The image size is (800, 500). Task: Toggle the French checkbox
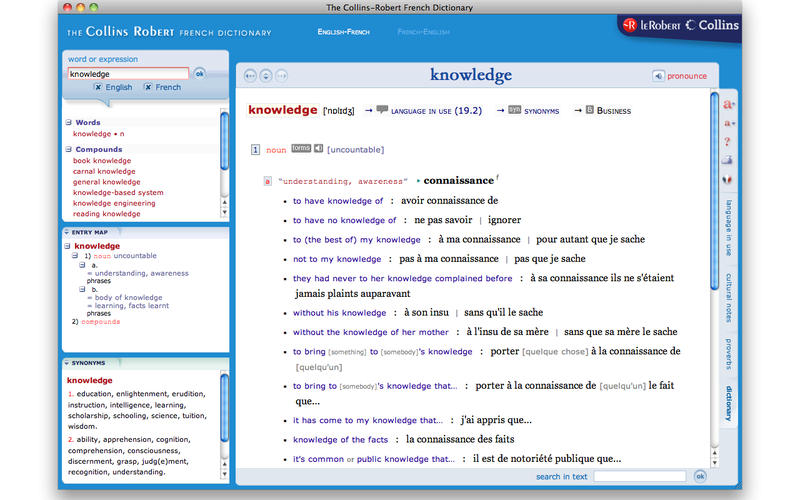148,88
